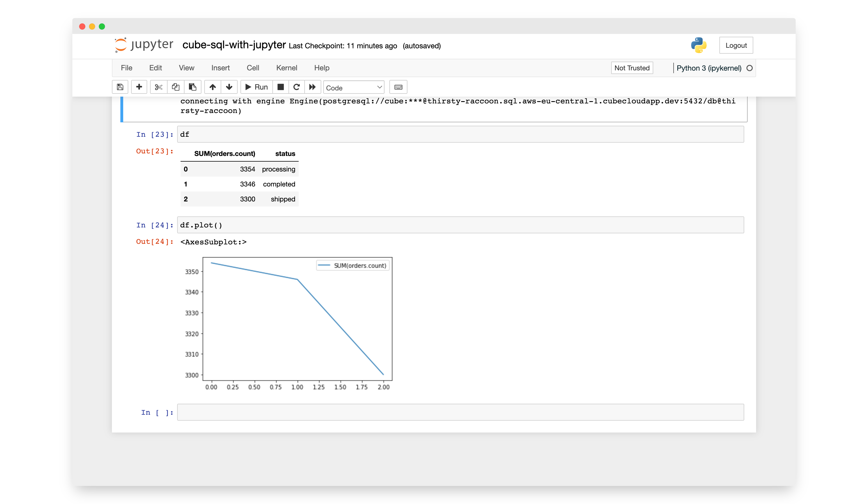868x504 pixels.
Task: Click the Run button
Action: click(257, 87)
